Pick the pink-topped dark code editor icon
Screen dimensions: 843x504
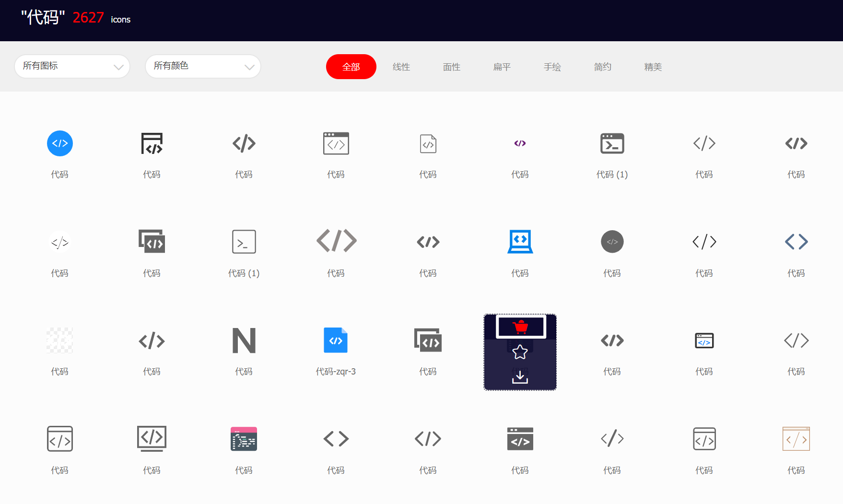point(244,439)
